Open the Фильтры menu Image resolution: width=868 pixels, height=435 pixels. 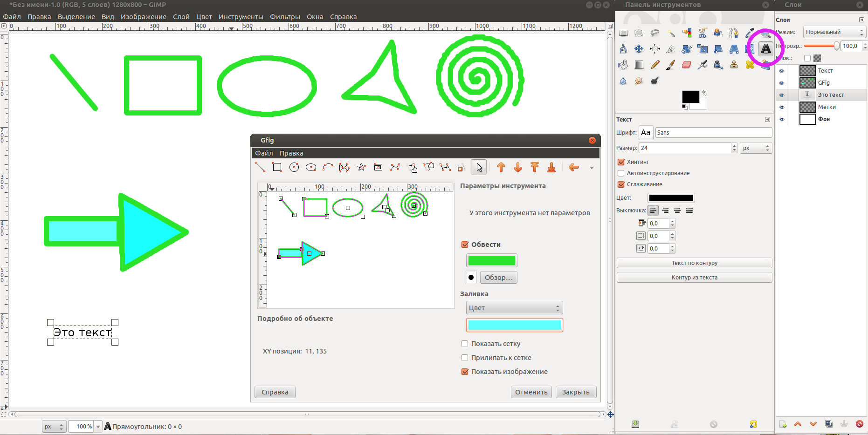coord(285,17)
